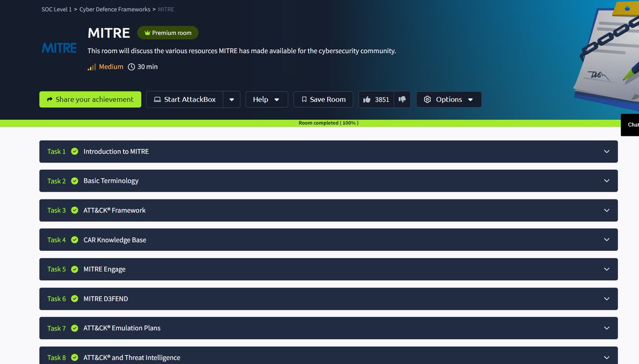Click the green check icon for Task 8

(x=75, y=358)
